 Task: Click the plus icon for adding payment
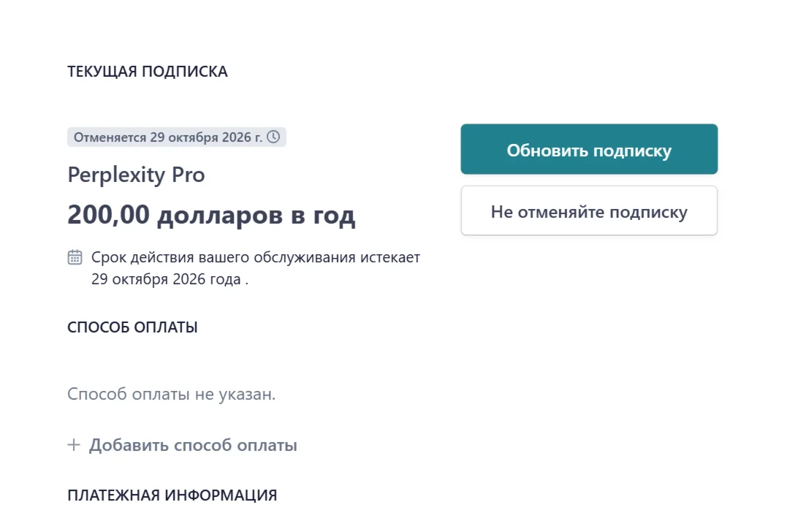click(x=73, y=445)
